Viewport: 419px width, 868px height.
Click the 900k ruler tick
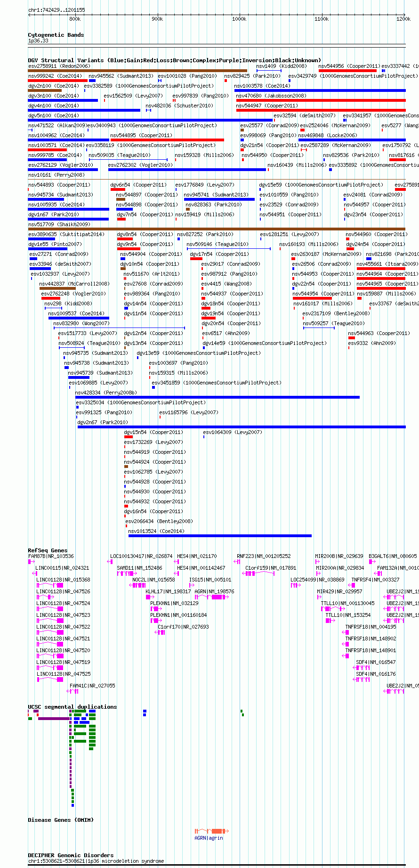click(157, 19)
